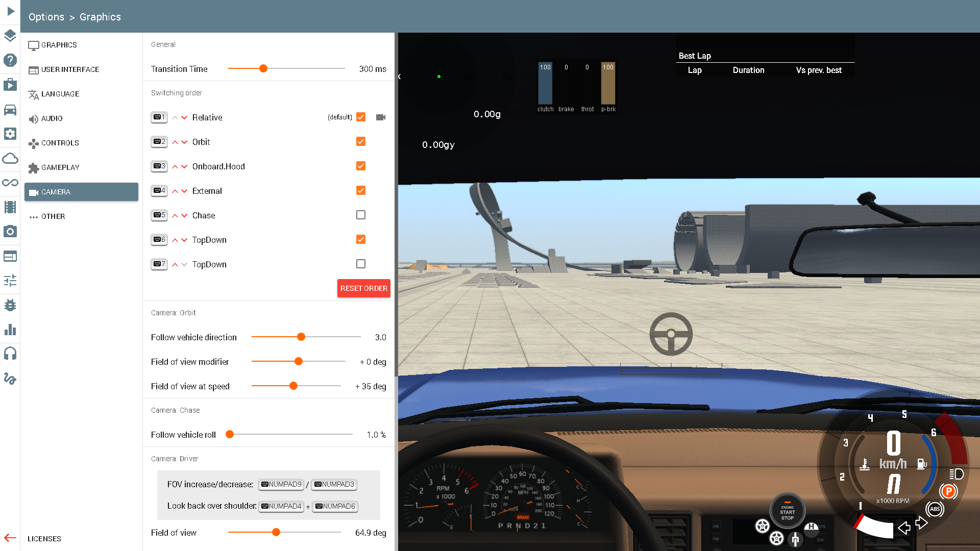Open the headphones icon in sidebar
Image resolution: width=980 pixels, height=551 pixels.
pyautogui.click(x=10, y=353)
